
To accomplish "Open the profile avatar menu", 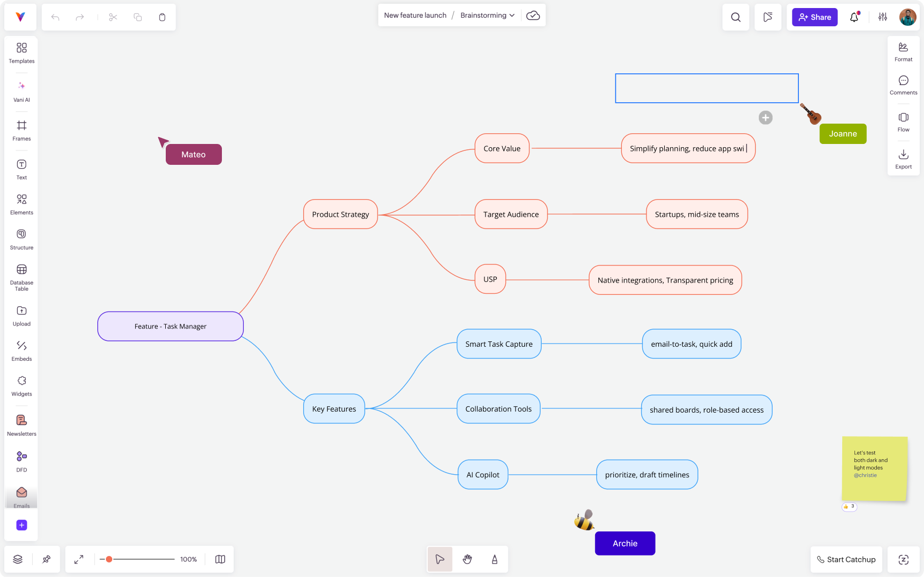I will pyautogui.click(x=907, y=17).
